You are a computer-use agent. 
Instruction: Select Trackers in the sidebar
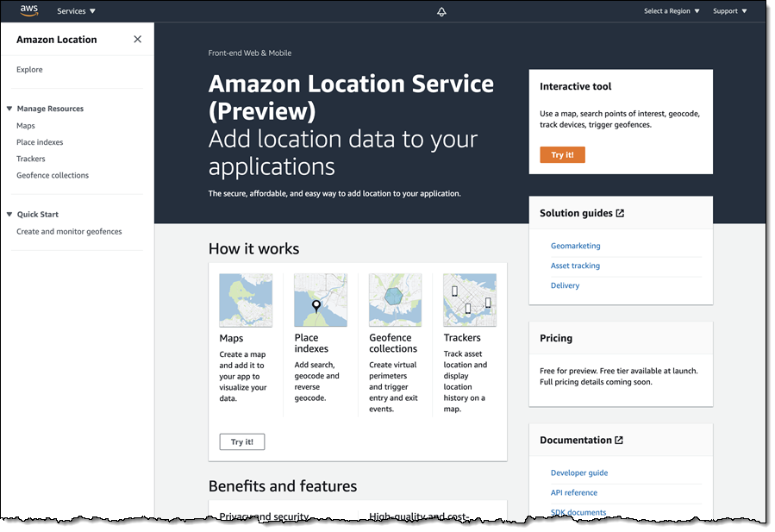31,159
